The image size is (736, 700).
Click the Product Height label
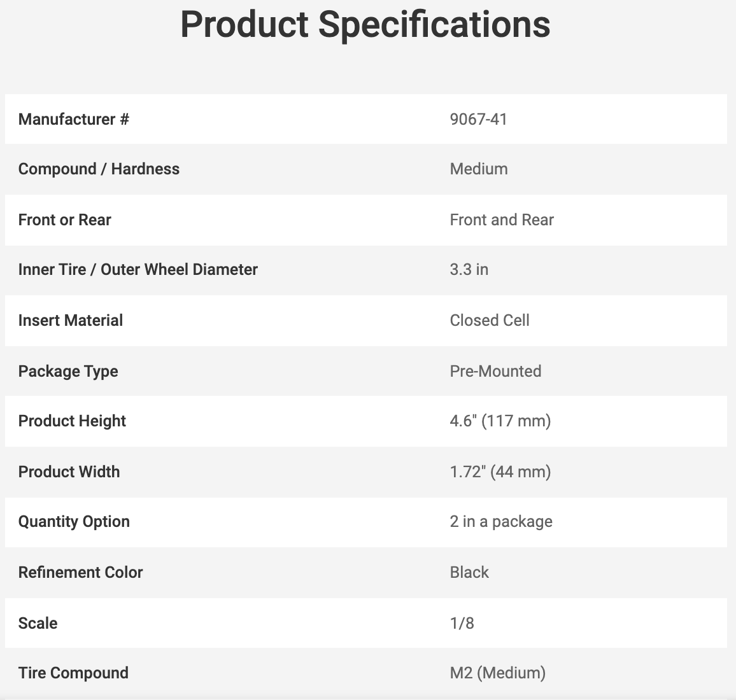click(x=72, y=421)
